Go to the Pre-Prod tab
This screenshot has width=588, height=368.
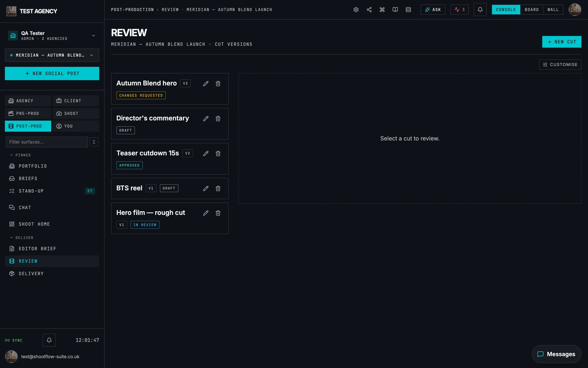tap(28, 114)
